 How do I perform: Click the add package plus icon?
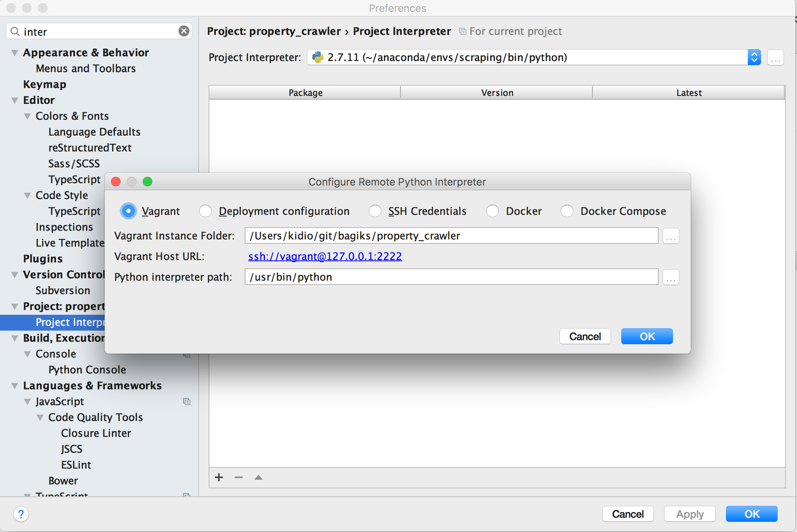[219, 477]
